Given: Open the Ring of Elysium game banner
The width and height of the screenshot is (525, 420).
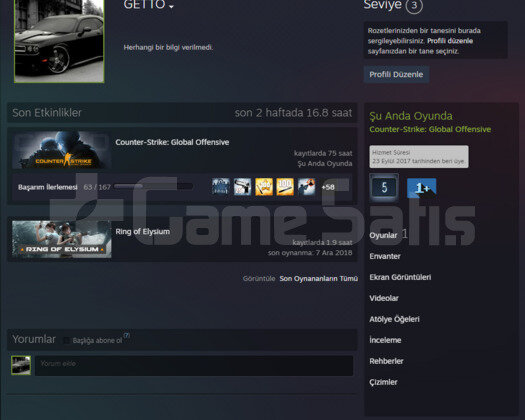Looking at the screenshot, I should coord(62,239).
